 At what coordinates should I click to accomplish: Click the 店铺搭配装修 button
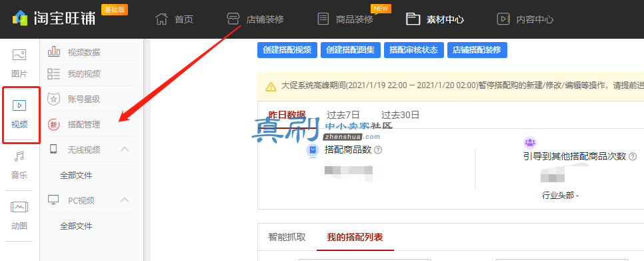[x=477, y=50]
